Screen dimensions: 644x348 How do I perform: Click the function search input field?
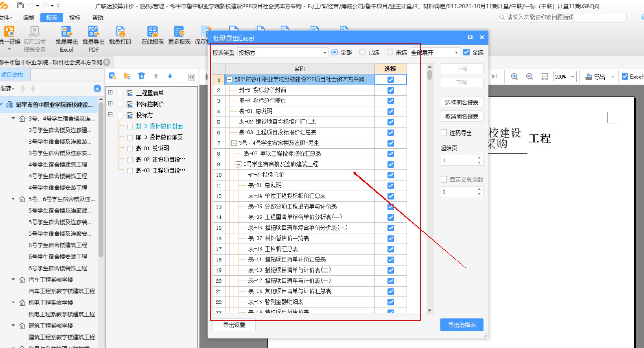click(562, 17)
